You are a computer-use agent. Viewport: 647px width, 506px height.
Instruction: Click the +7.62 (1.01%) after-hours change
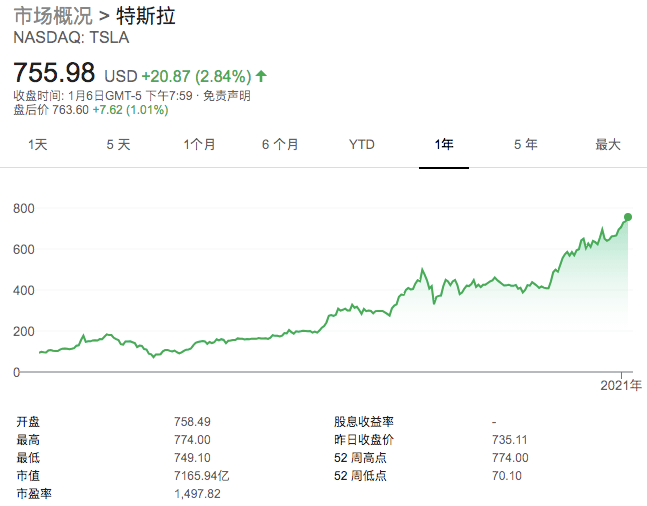(130, 110)
